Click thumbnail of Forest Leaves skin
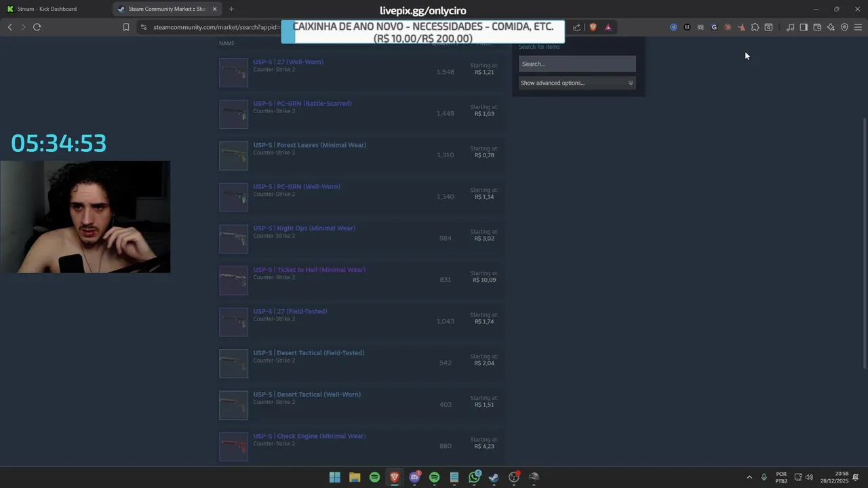Image resolution: width=868 pixels, height=488 pixels. point(233,156)
